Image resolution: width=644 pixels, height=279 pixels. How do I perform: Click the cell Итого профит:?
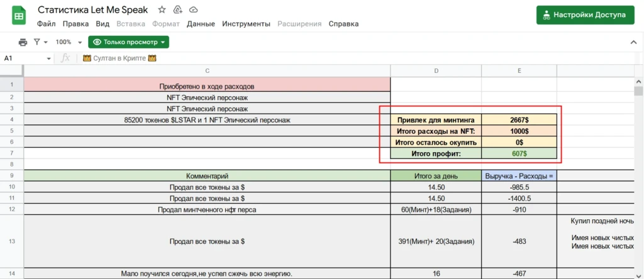coord(436,153)
